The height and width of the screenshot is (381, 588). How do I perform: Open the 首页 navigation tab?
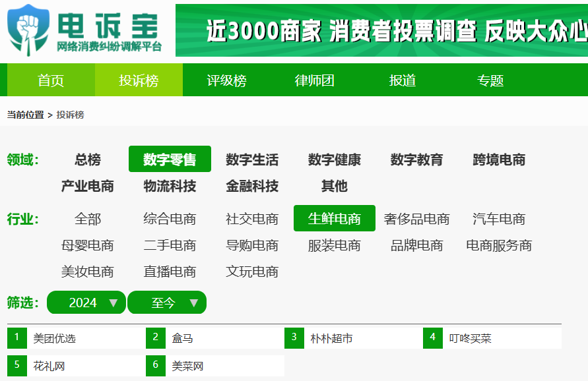click(x=51, y=80)
